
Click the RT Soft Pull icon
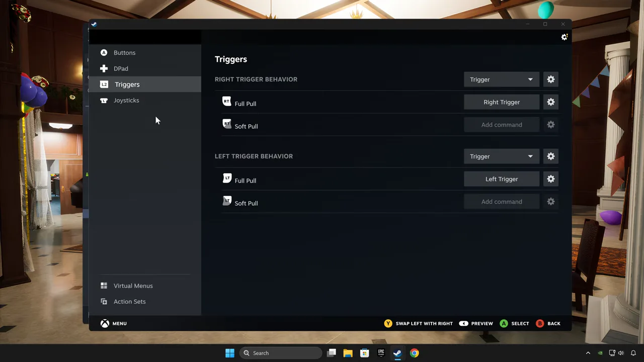tap(227, 124)
